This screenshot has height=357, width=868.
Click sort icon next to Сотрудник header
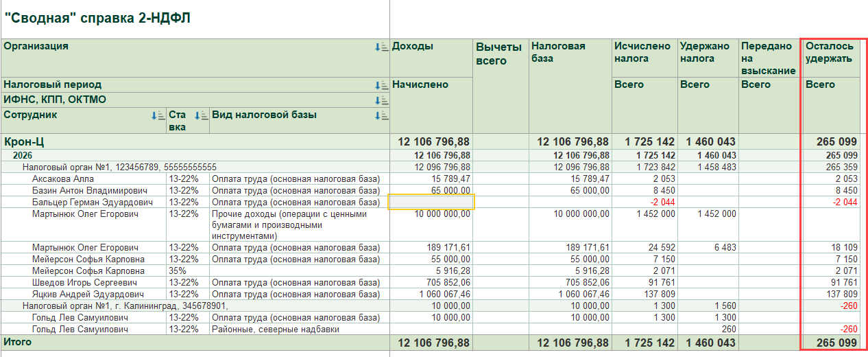tap(158, 115)
